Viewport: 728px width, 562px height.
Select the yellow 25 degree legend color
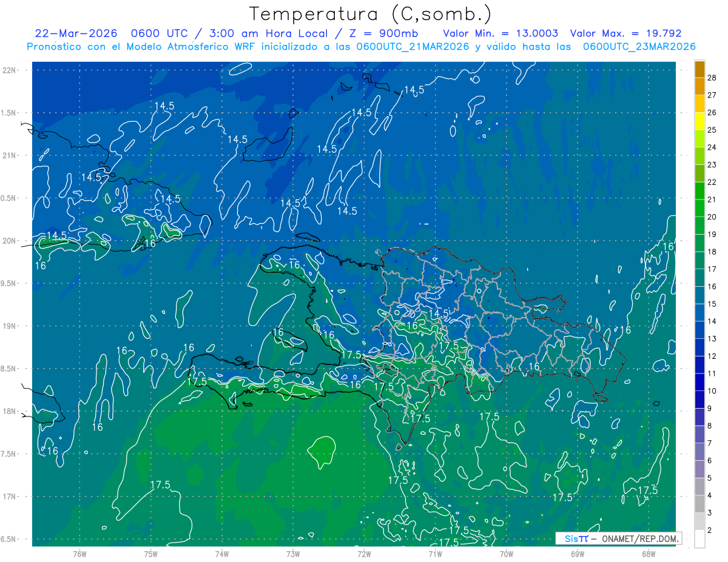(x=699, y=121)
